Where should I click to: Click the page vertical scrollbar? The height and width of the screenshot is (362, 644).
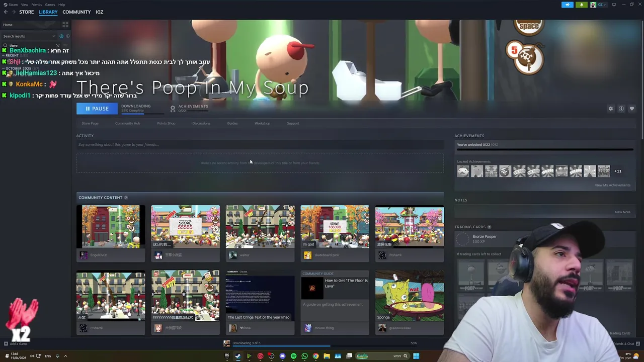642,80
